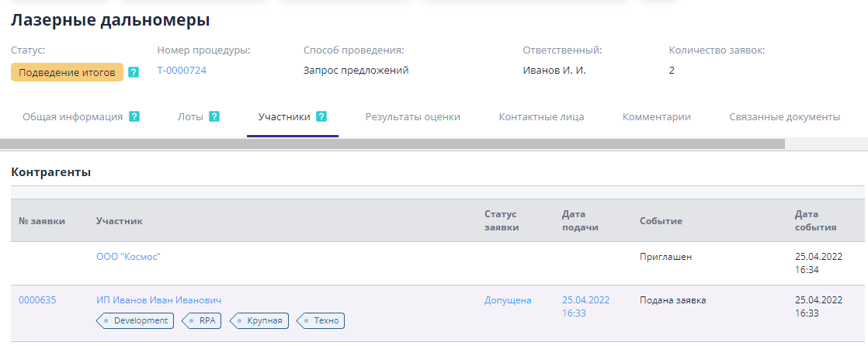Screen dimensions: 868x346
Task: Go to Контактные лица tab
Action: coord(541,117)
